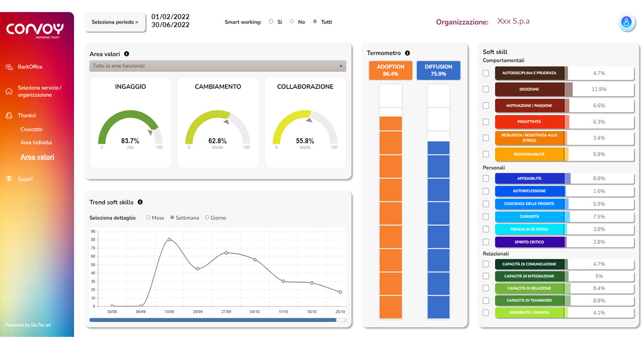Click the Thanks! applause icon

pyautogui.click(x=9, y=116)
